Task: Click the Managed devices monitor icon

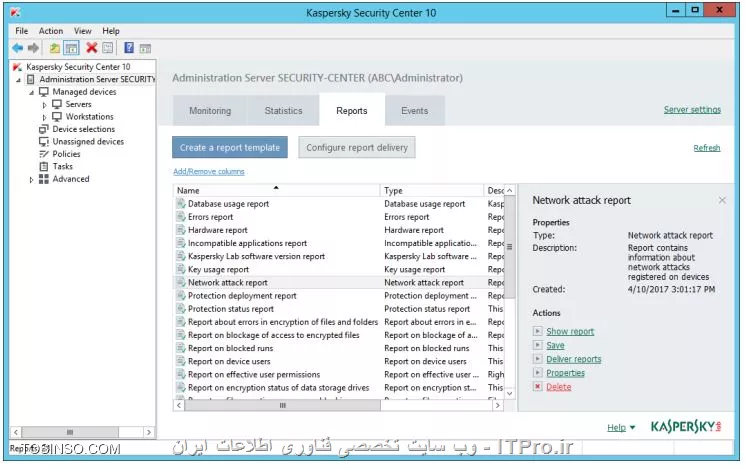Action: (44, 92)
